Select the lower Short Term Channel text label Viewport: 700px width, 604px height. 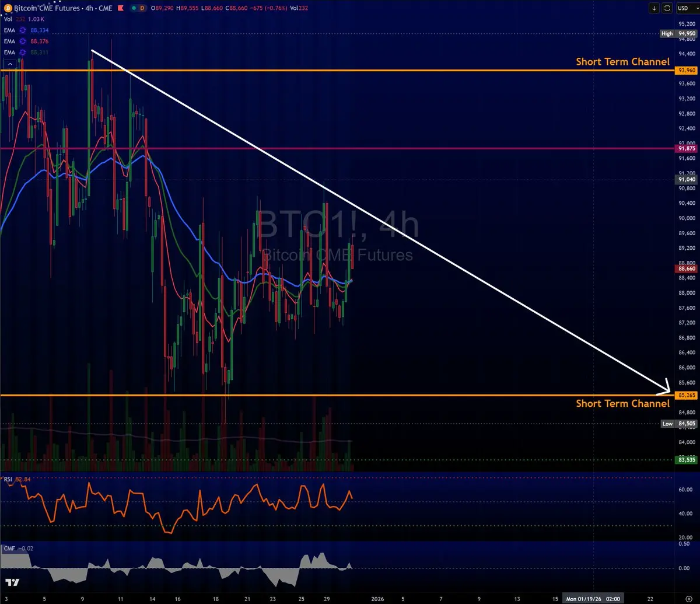tap(622, 403)
